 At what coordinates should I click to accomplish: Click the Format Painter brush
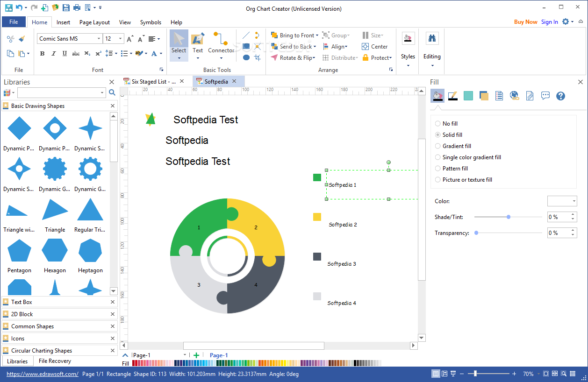click(x=22, y=39)
